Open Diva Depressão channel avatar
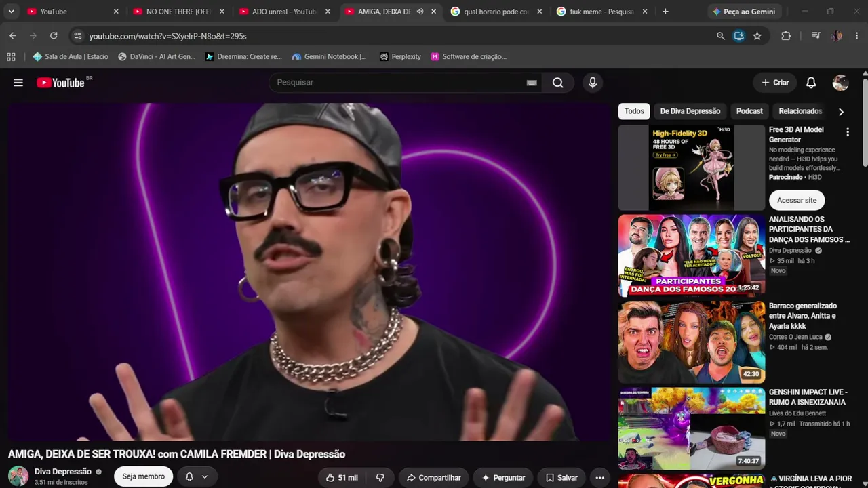Screen dimensions: 868x488 [x=18, y=476]
